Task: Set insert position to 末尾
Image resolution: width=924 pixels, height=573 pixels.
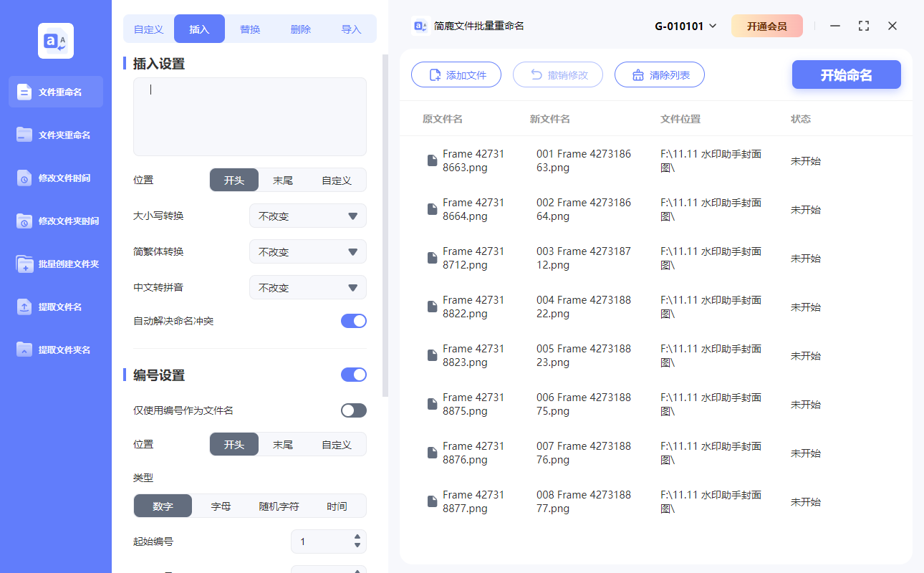Action: [283, 180]
